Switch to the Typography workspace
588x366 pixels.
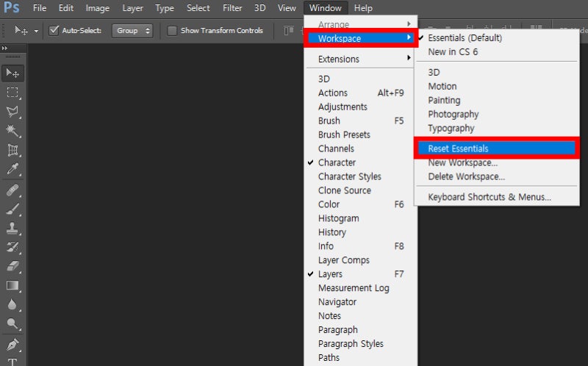coord(497,128)
